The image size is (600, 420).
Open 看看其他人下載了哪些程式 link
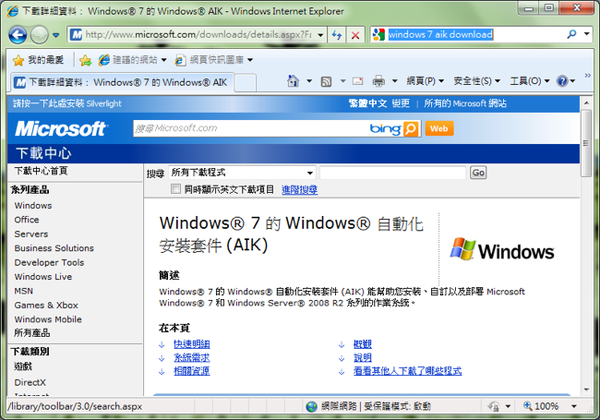pos(408,371)
